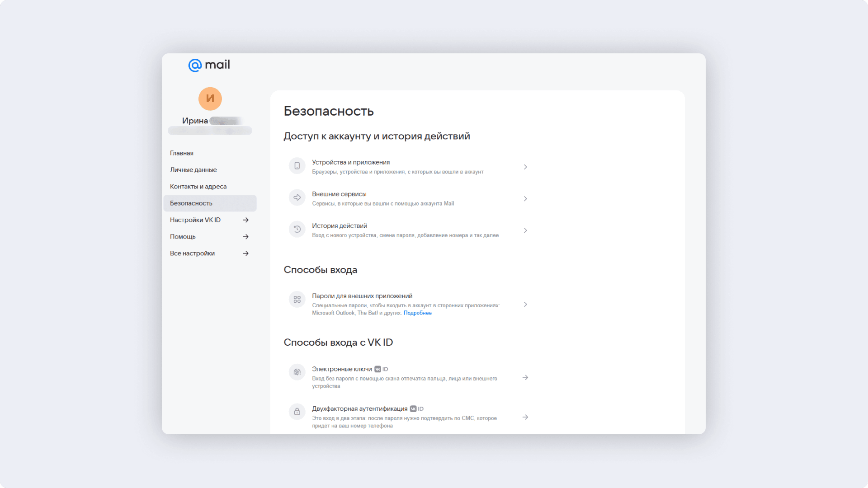Screen dimensions: 868x488
Task: Select Главная in the sidebar
Action: 181,153
